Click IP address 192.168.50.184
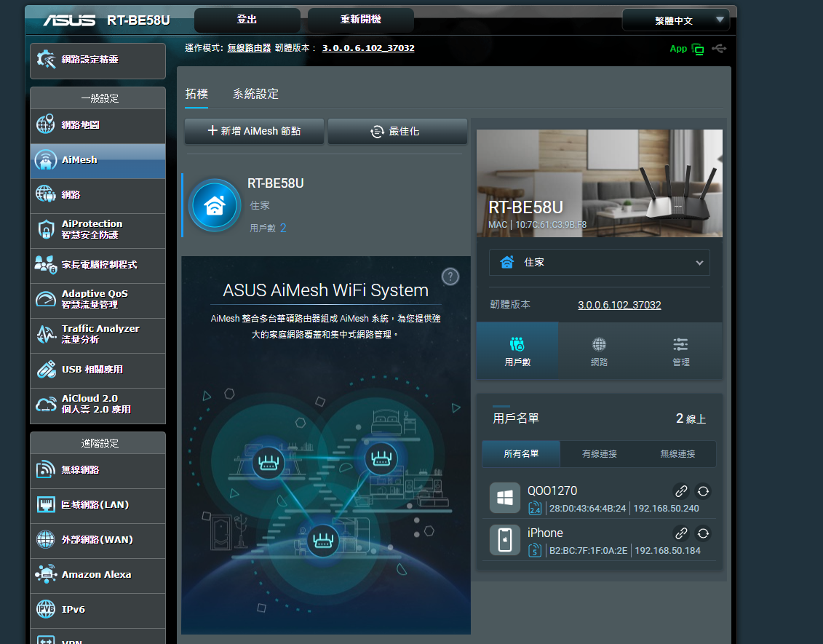 tap(667, 551)
